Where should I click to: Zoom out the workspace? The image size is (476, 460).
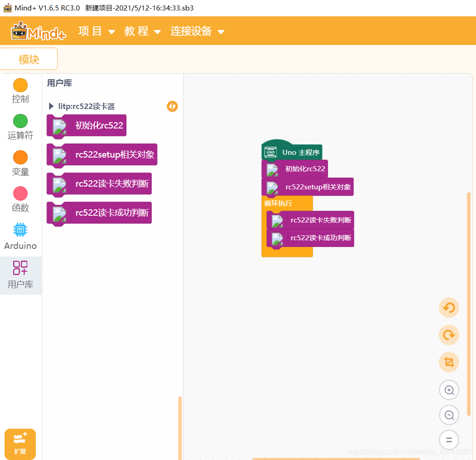(x=449, y=415)
